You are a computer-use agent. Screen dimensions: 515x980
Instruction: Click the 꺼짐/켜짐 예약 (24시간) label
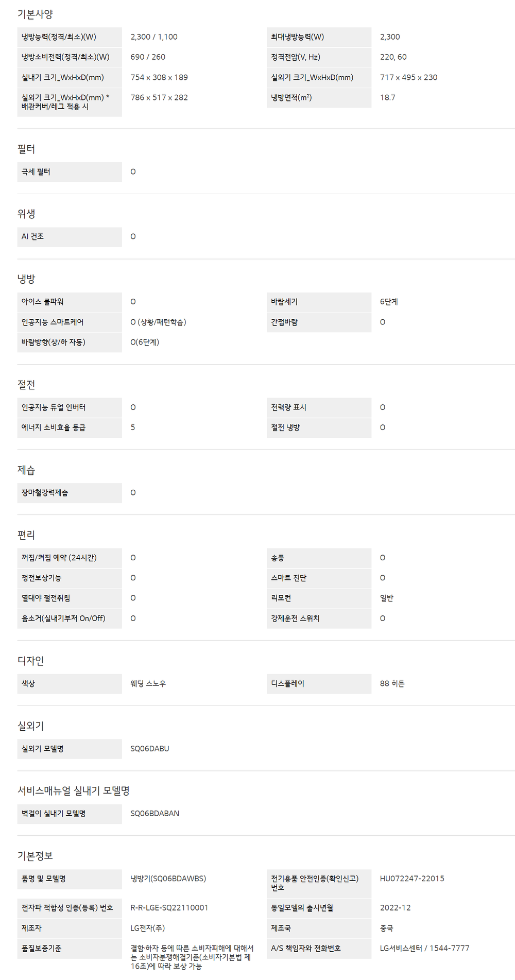(59, 558)
